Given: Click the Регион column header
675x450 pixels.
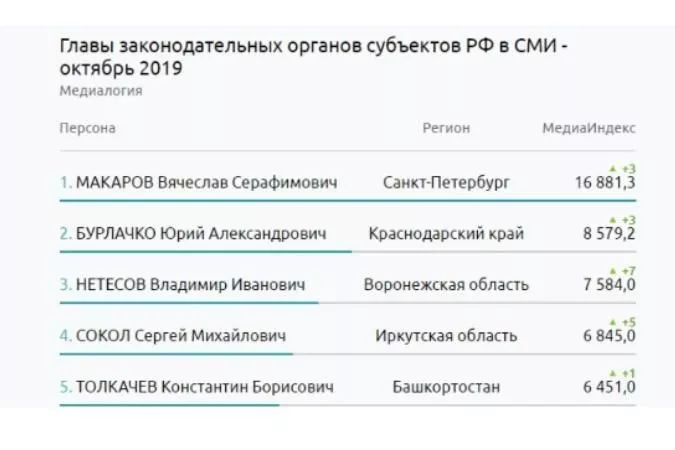Looking at the screenshot, I should pyautogui.click(x=446, y=128).
